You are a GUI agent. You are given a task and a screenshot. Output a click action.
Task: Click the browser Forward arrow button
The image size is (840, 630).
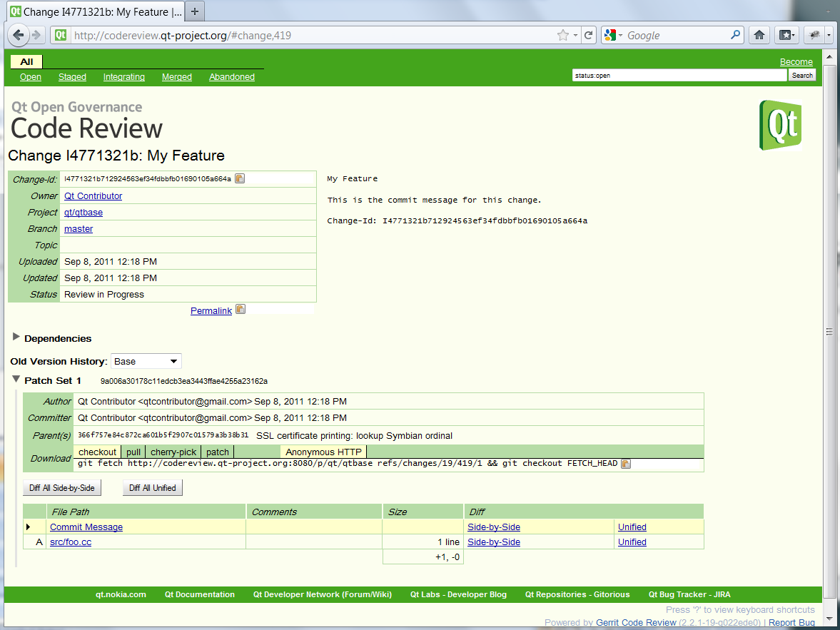pyautogui.click(x=36, y=36)
